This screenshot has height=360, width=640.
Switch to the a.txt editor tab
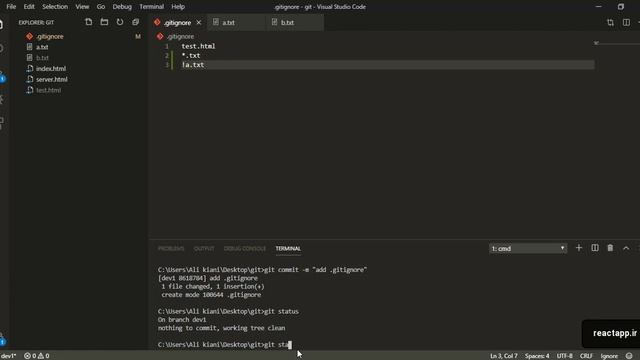click(236, 22)
